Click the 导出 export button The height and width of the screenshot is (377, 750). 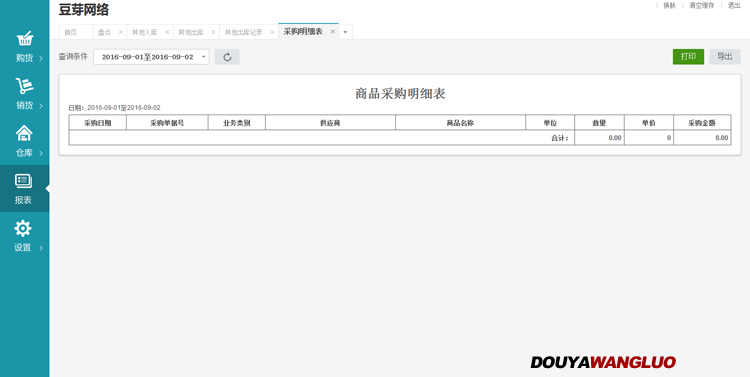point(725,56)
